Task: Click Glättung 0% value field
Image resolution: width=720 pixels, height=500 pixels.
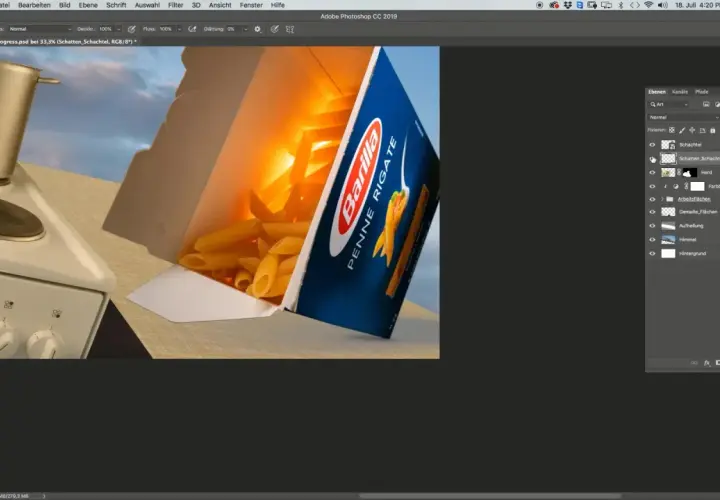Action: click(233, 29)
